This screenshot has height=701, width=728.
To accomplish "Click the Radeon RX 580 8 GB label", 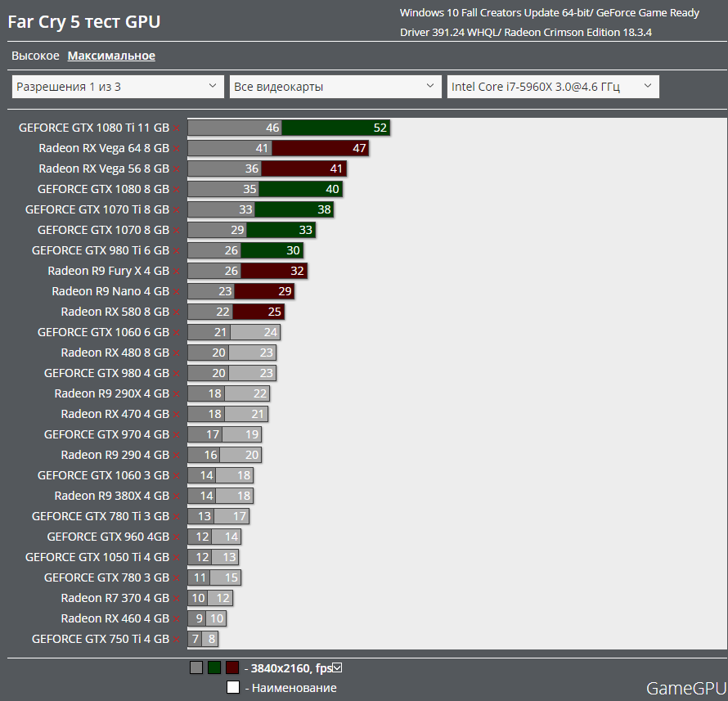I will (x=115, y=312).
